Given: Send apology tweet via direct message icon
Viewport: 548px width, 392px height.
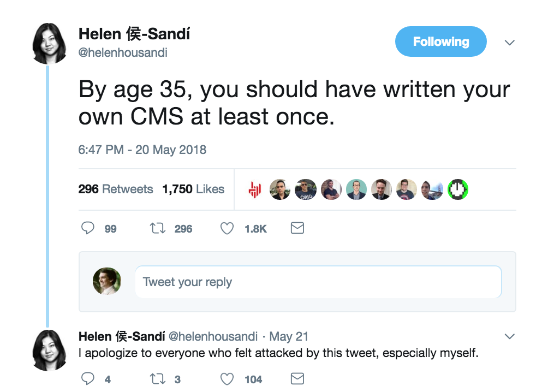Looking at the screenshot, I should [297, 378].
